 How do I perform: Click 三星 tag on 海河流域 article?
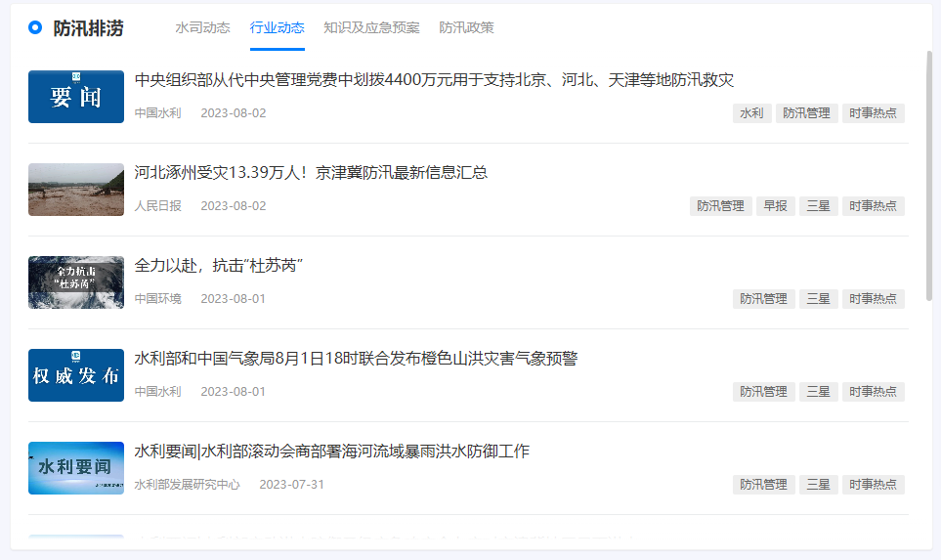pos(819,485)
